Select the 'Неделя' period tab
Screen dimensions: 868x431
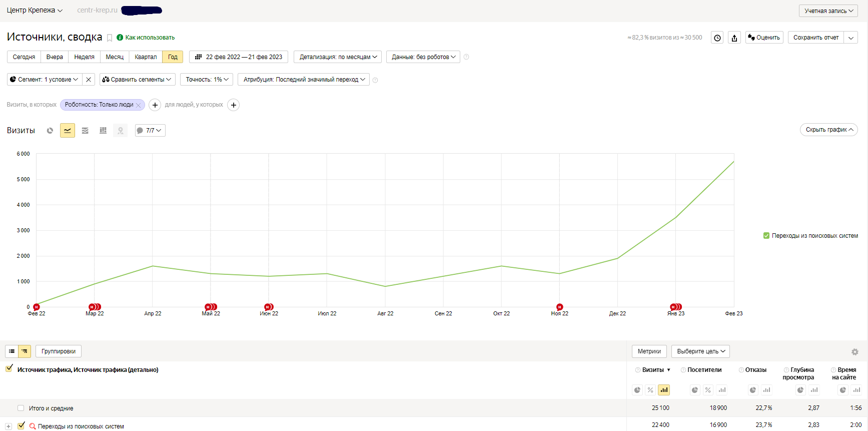coord(84,57)
